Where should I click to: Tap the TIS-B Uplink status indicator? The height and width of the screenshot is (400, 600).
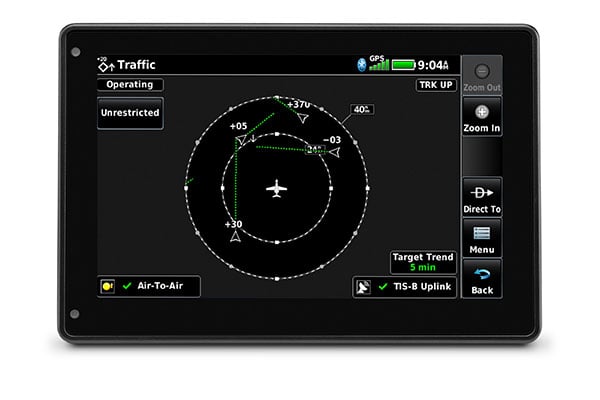pos(404,287)
